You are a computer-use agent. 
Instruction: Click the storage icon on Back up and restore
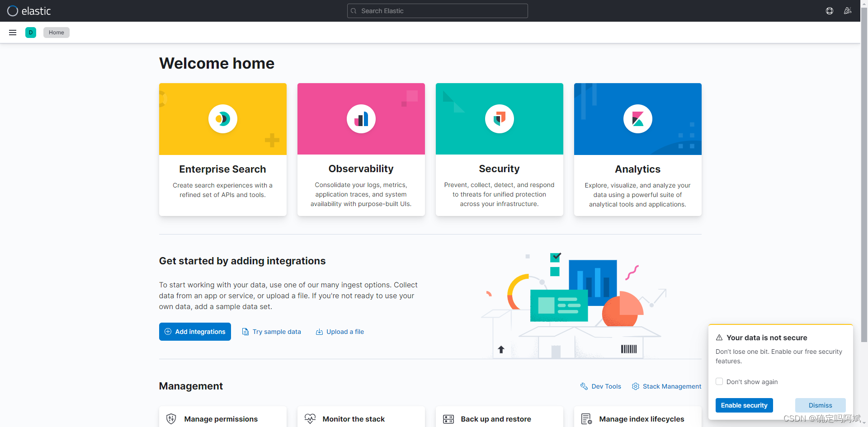448,419
